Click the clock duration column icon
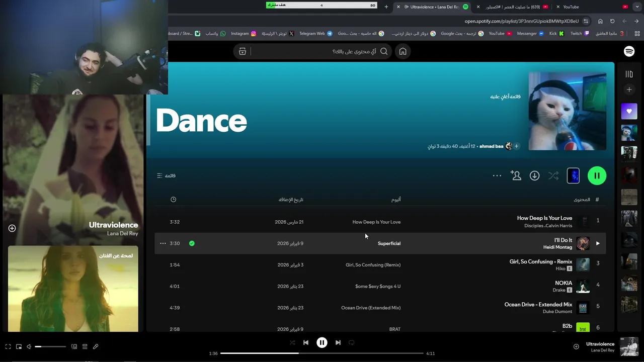This screenshot has height=362, width=644. click(173, 200)
